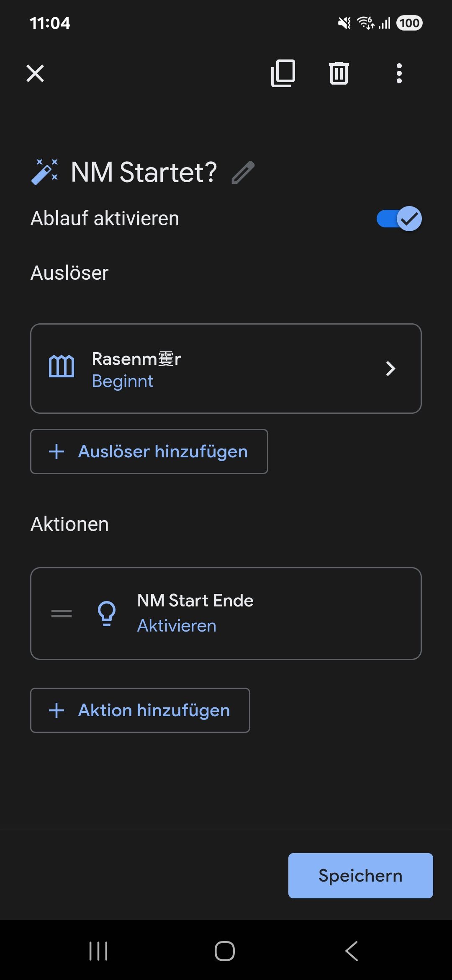
Task: Edit the routine name with the pencil icon
Action: pyautogui.click(x=243, y=172)
